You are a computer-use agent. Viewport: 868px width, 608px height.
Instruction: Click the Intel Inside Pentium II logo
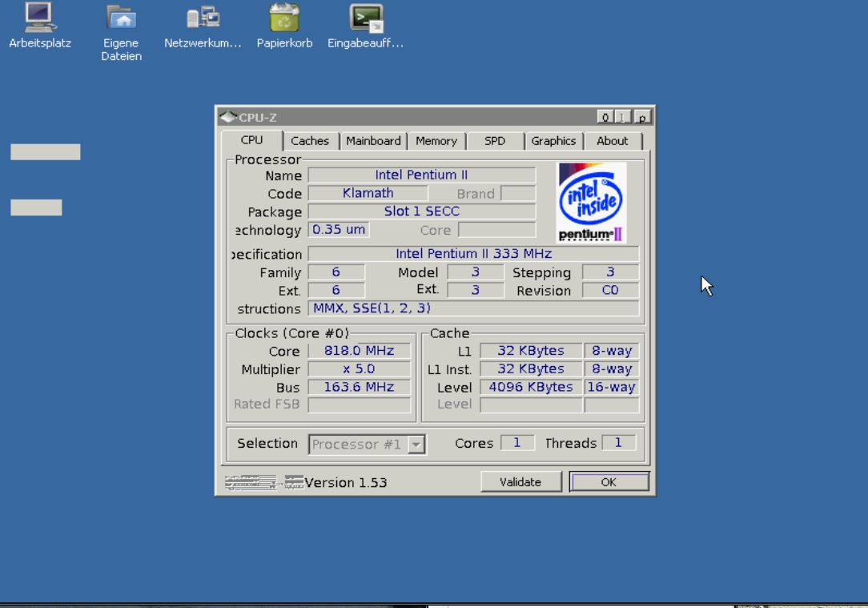tap(592, 203)
